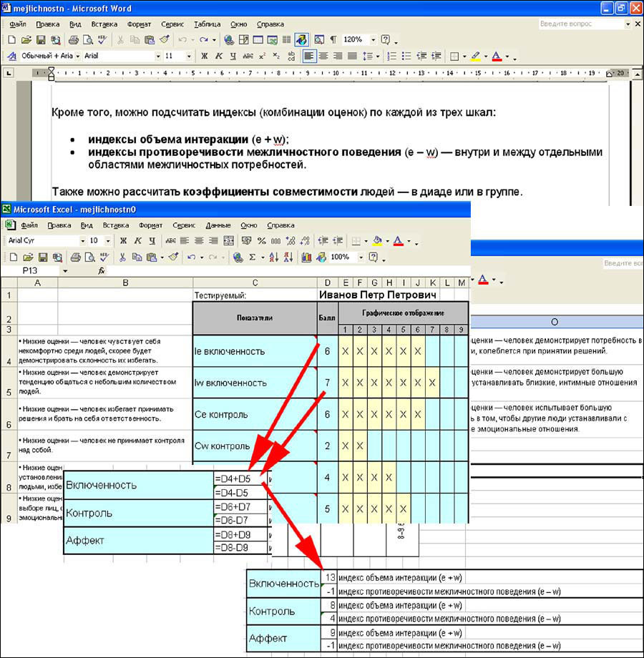
Task: Open the Chart Wizard in Excel
Action: (x=306, y=257)
